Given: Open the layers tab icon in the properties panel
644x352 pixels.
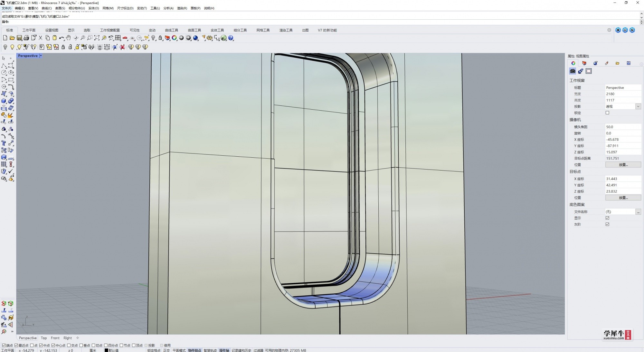Looking at the screenshot, I should [584, 63].
